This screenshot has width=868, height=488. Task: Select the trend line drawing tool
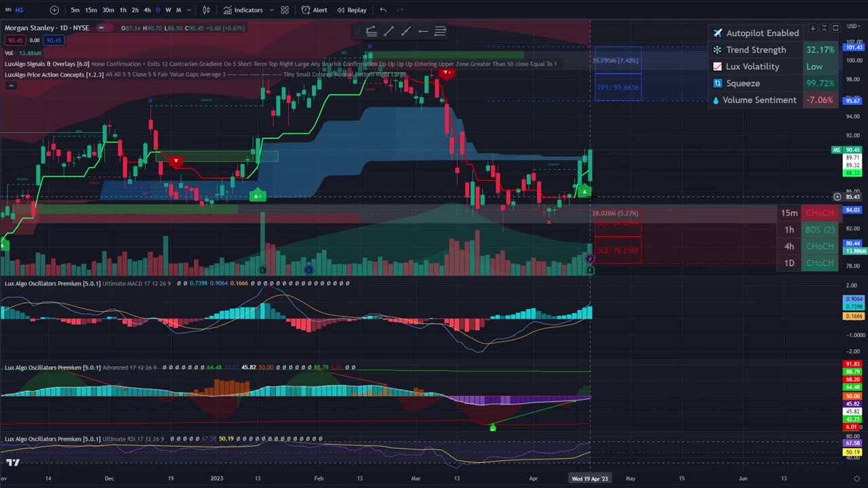(x=389, y=31)
